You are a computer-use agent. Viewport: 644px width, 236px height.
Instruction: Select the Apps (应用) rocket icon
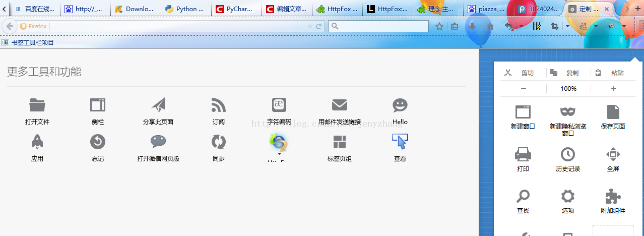tap(37, 142)
